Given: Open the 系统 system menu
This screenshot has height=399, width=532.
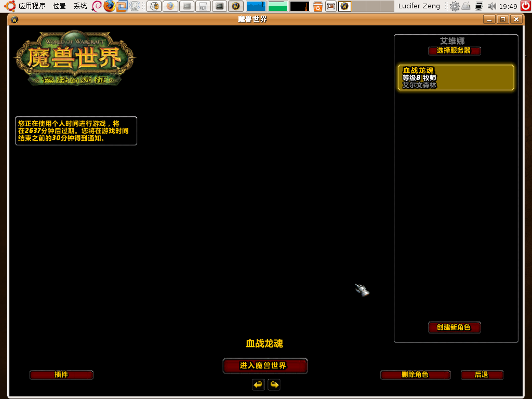Looking at the screenshot, I should click(81, 6).
